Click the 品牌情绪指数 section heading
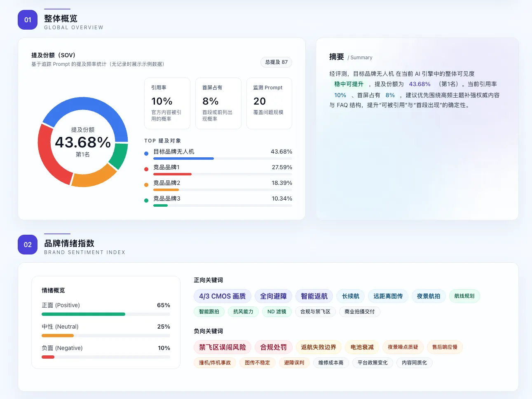The image size is (532, 399). 69,243
